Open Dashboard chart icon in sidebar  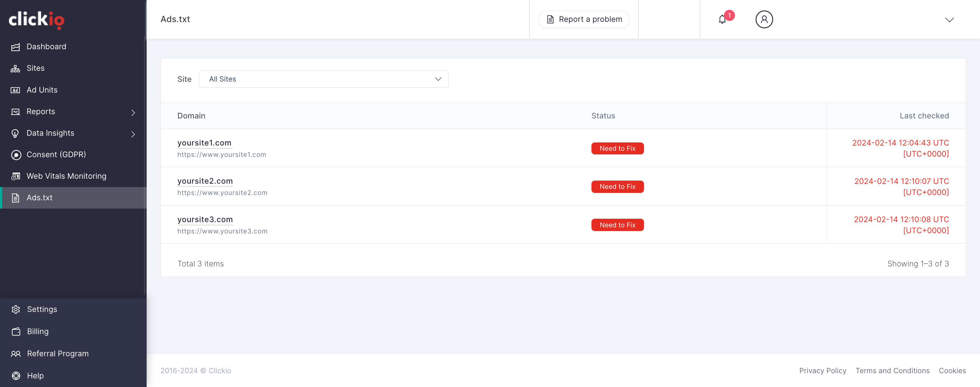tap(16, 47)
